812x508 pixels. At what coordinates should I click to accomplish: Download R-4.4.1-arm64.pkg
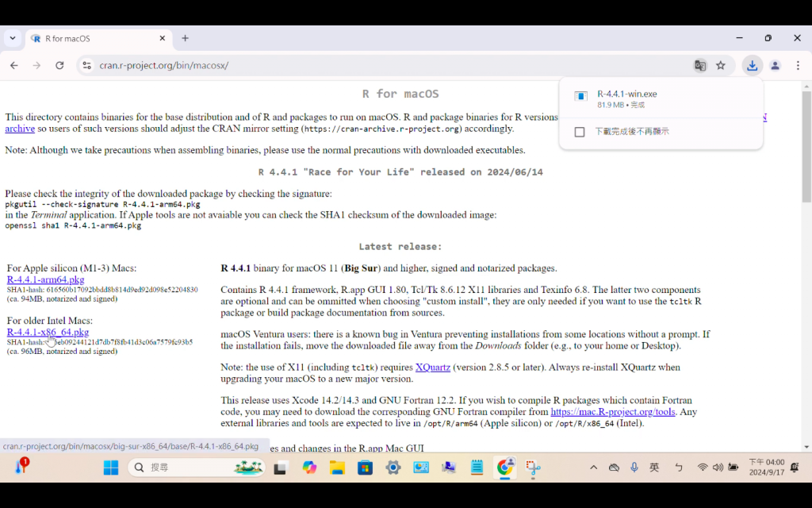(45, 279)
